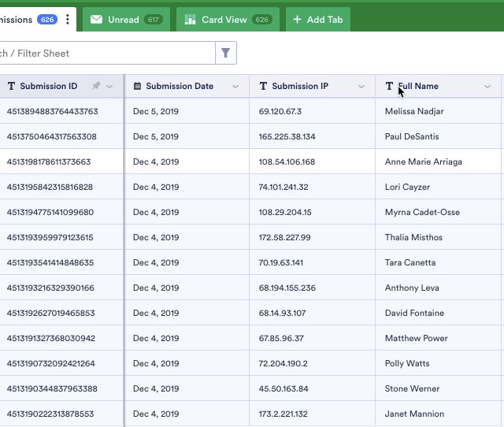Click the Submission ID column header label
Screen dimensions: 504x427
(x=49, y=86)
